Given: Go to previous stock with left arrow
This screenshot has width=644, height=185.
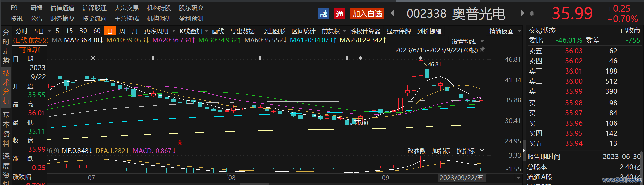Looking at the screenshot, I should pos(393,13).
